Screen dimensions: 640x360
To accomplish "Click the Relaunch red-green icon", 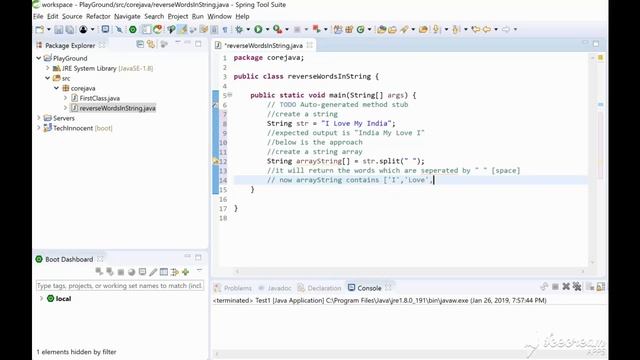I will [316, 29].
